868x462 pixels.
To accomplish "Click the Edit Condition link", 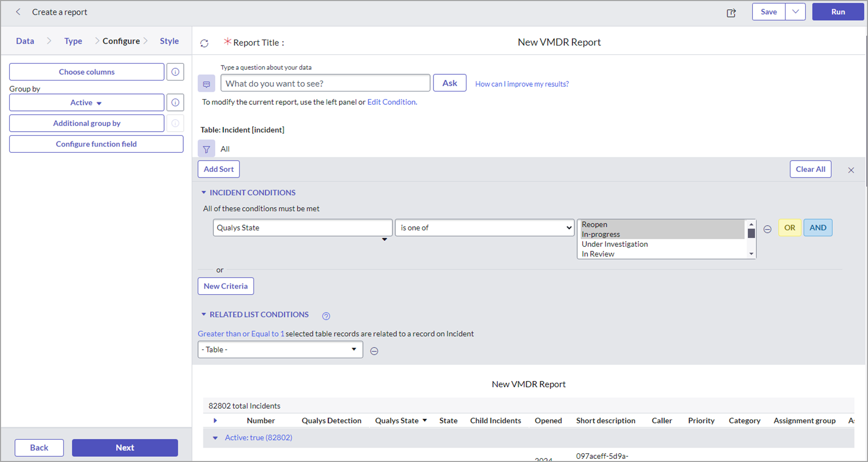I will [x=391, y=102].
